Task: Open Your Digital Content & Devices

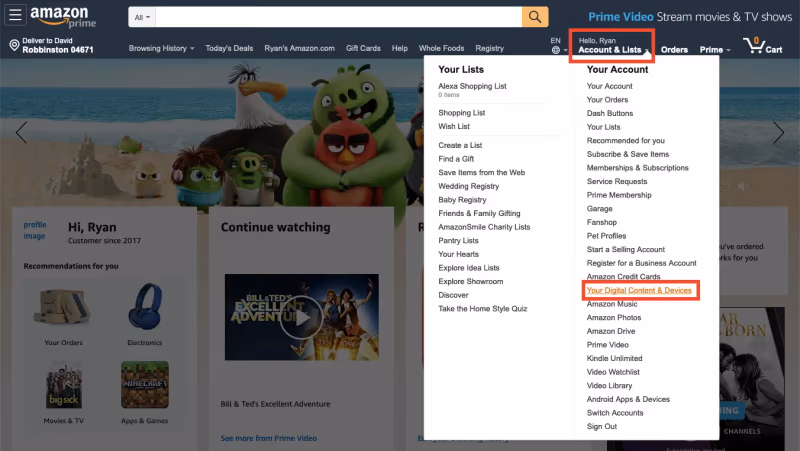Action: point(639,290)
